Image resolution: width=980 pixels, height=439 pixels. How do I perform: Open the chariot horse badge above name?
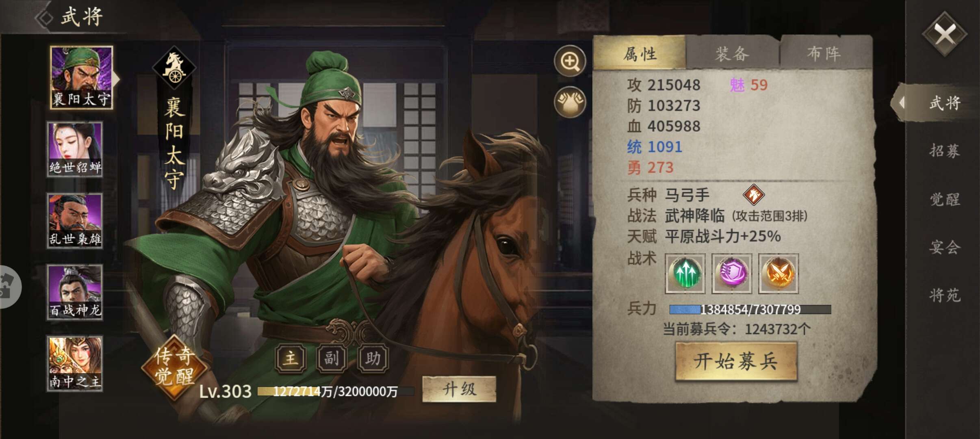[x=174, y=68]
